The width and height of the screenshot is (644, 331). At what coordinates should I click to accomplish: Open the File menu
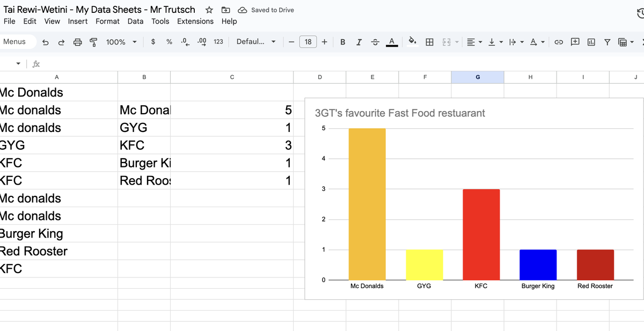click(x=10, y=21)
